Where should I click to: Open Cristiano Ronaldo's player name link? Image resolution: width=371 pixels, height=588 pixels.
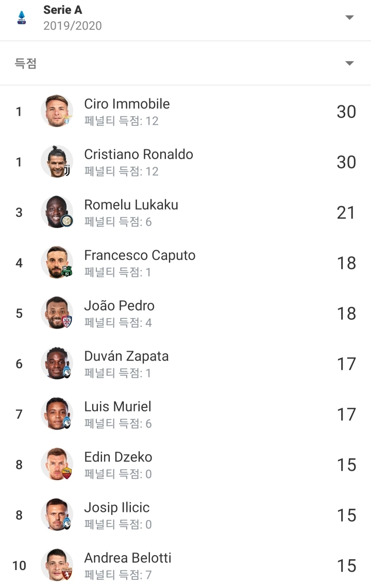(x=139, y=154)
